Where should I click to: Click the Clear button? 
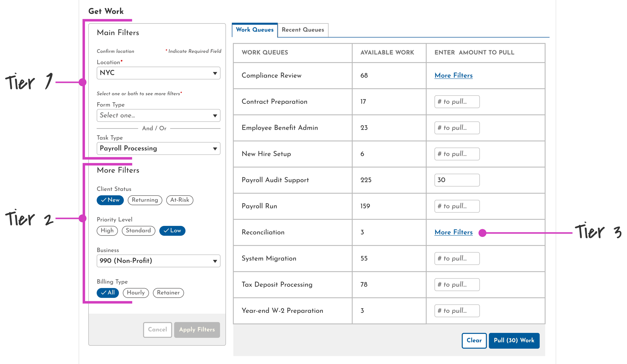(x=474, y=340)
